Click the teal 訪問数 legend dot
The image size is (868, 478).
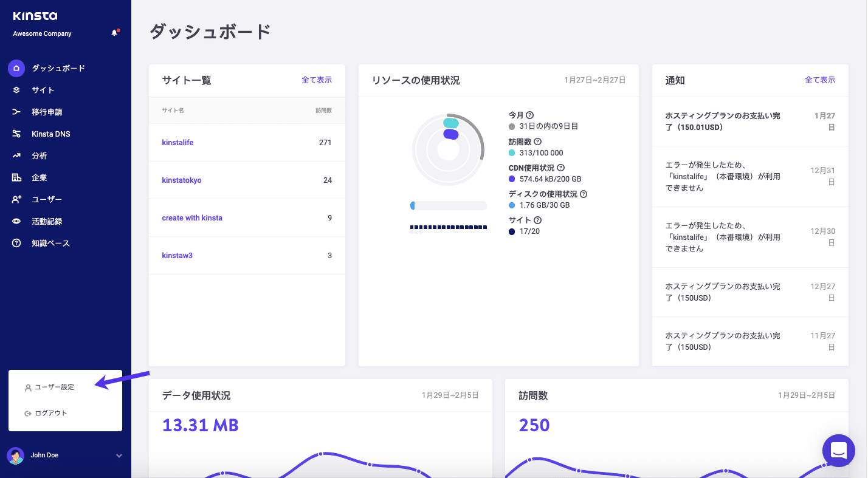512,153
